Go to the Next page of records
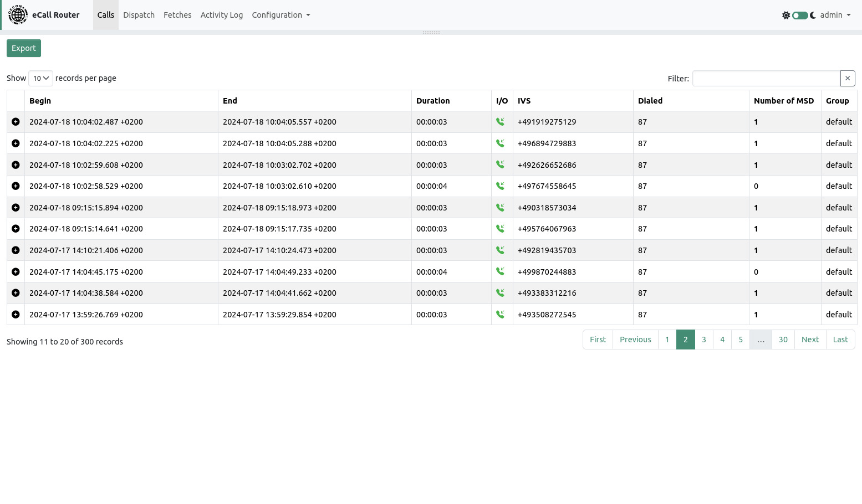Image resolution: width=862 pixels, height=504 pixels. click(810, 340)
